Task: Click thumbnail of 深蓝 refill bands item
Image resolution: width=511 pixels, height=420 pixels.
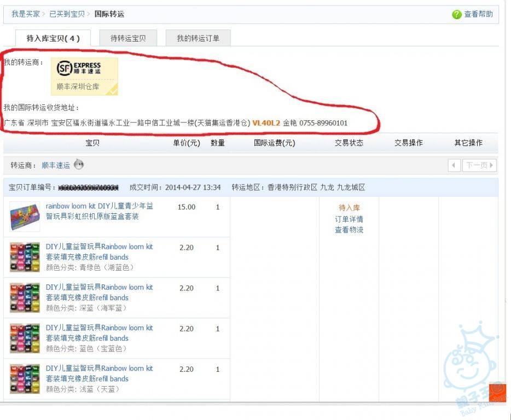Action: coord(25,297)
